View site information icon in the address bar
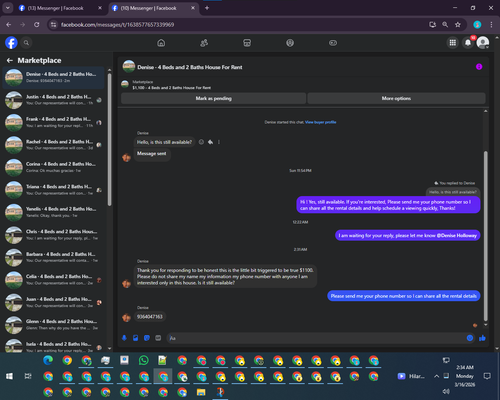The image size is (500, 400). click(x=53, y=25)
